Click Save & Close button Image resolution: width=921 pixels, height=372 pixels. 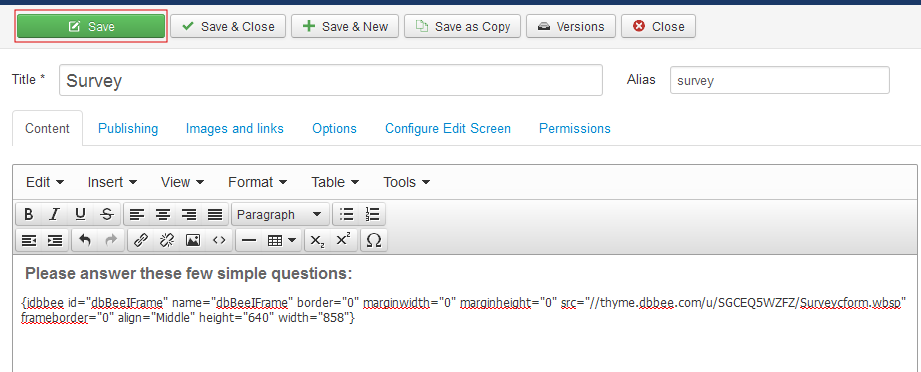(228, 26)
